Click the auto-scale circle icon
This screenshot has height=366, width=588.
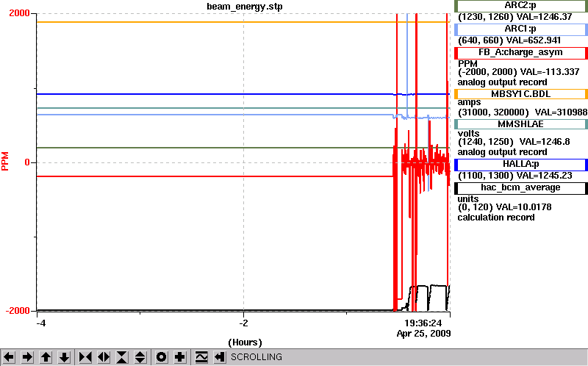click(x=162, y=357)
